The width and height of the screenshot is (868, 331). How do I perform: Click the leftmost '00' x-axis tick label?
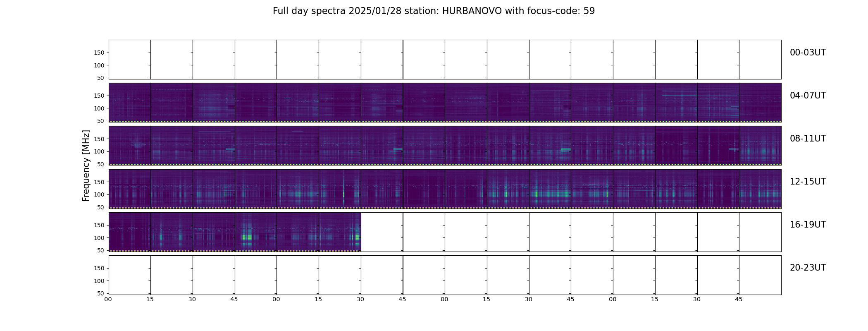[108, 300]
